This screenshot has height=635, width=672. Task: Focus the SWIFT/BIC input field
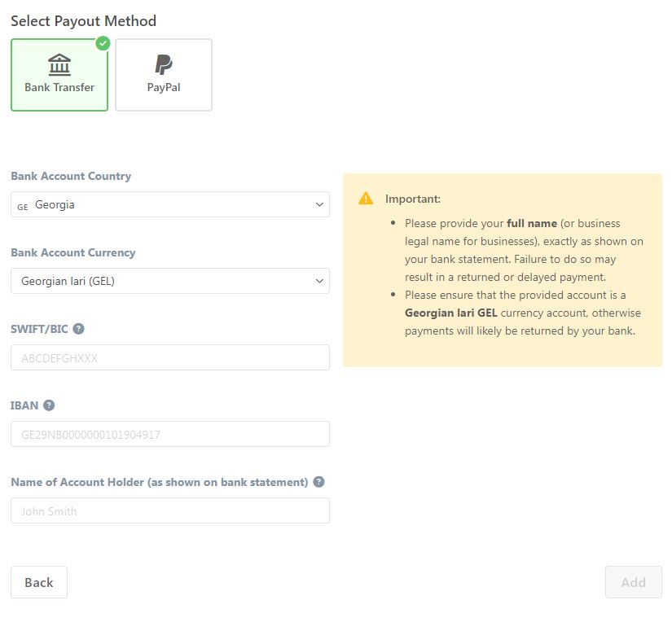click(170, 357)
